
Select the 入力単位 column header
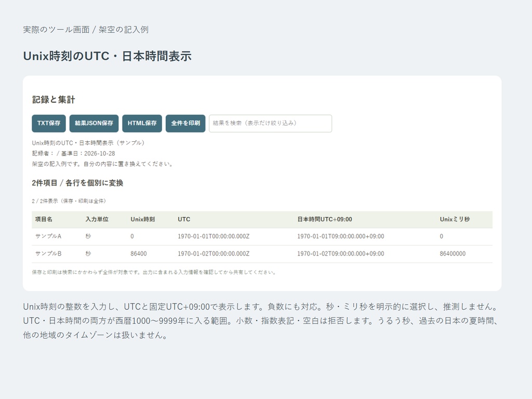[97, 219]
